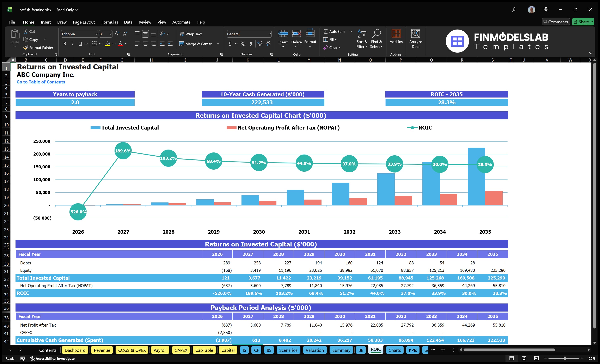Image resolution: width=600 pixels, height=364 pixels.
Task: Switch to the Formulas ribbon tab
Action: [x=110, y=22]
